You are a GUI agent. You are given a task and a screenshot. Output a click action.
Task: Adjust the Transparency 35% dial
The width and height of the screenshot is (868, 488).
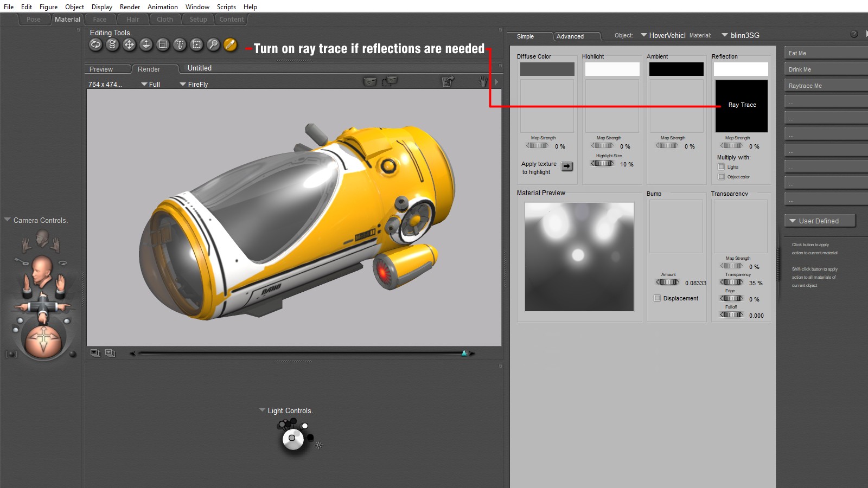coord(732,282)
